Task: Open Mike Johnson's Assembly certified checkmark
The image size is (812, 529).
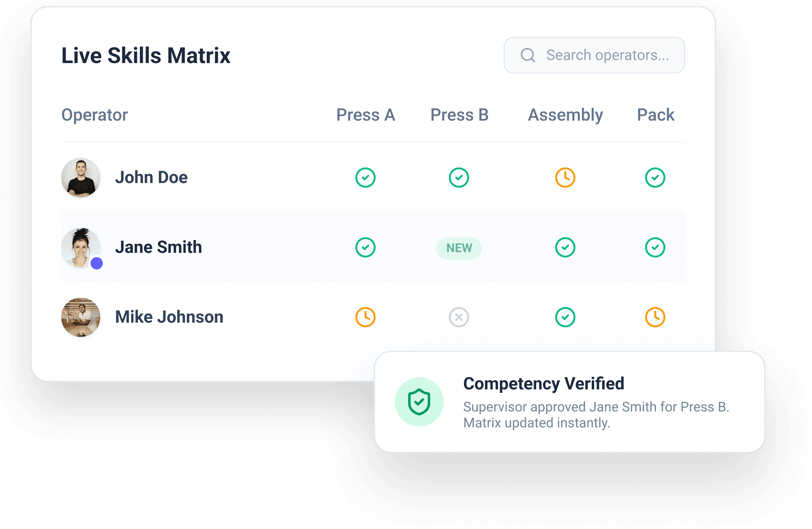Action: click(x=565, y=317)
